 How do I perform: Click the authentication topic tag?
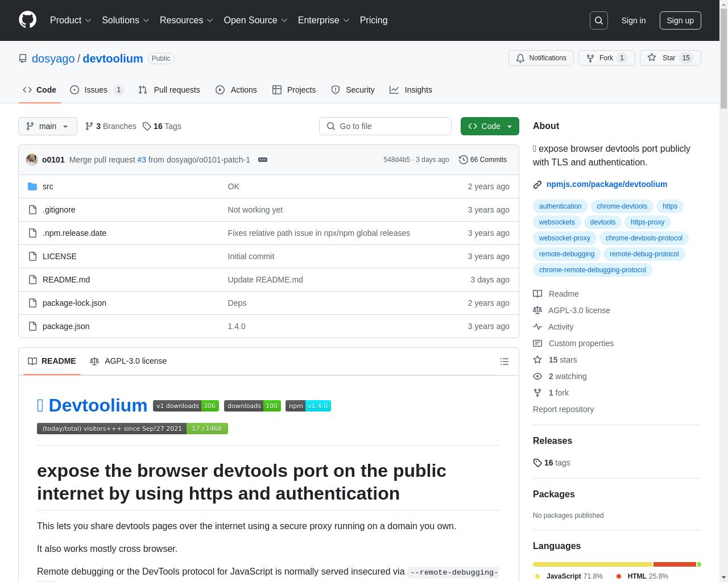[x=560, y=206]
